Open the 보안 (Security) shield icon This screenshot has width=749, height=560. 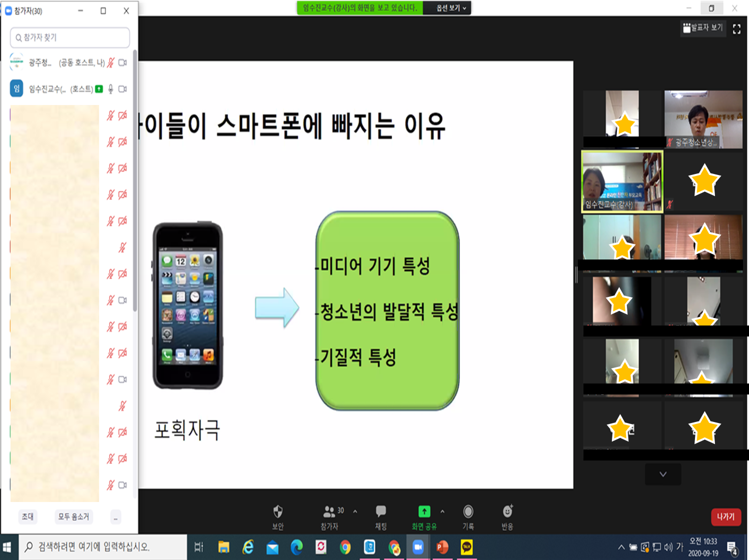(x=278, y=512)
